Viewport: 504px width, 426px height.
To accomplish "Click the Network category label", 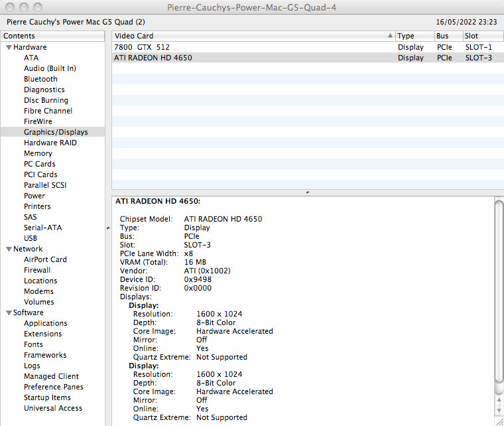I will click(x=28, y=249).
